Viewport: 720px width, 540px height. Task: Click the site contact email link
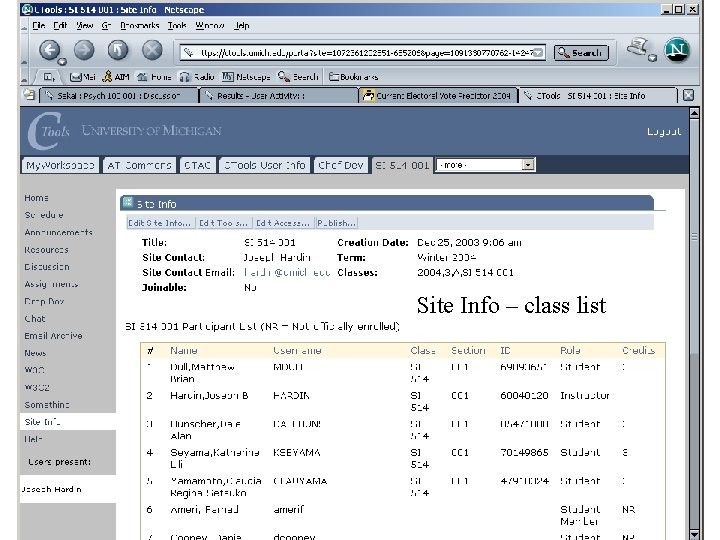point(287,272)
